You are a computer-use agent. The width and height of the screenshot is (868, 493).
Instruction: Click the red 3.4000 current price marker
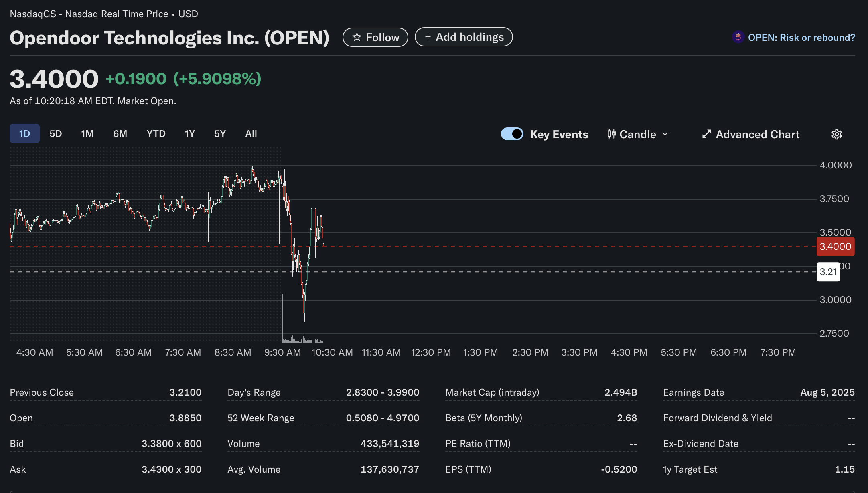(836, 246)
